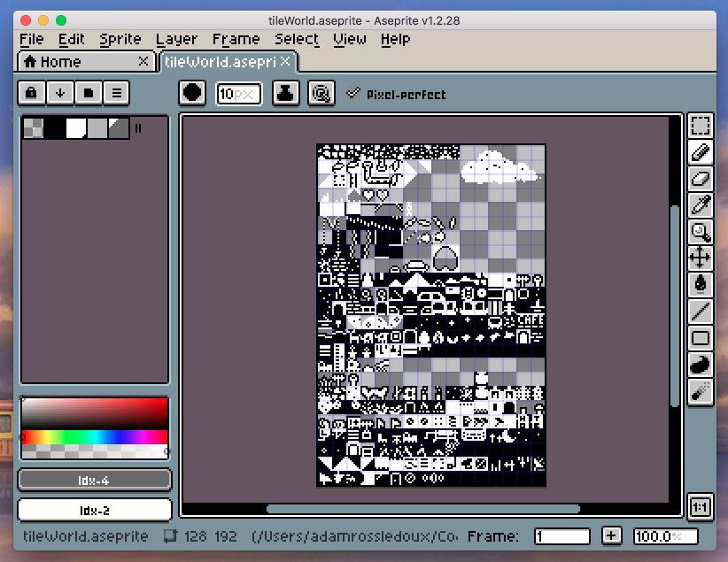The height and width of the screenshot is (562, 728).
Task: Toggle the Pixel-perfect checkbox
Action: point(353,94)
